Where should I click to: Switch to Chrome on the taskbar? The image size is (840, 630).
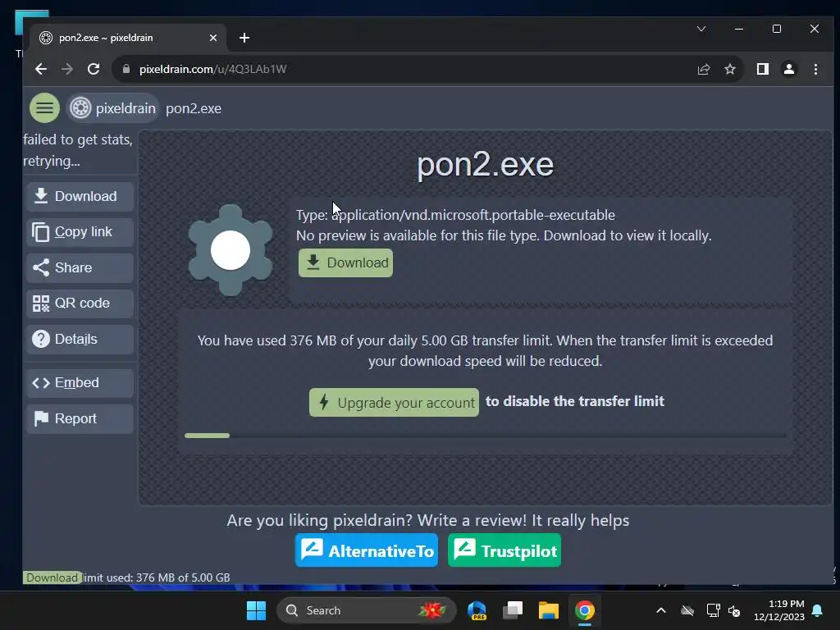(584, 610)
